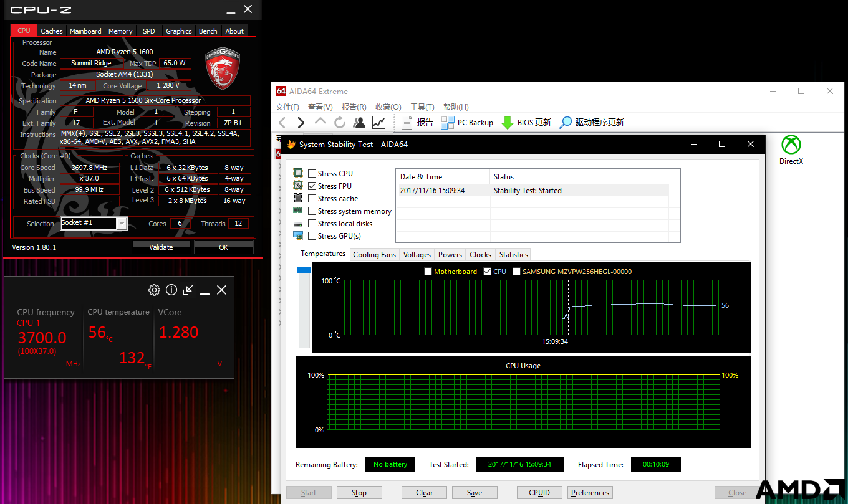Stop the stability test
848x504 pixels.
[x=359, y=492]
